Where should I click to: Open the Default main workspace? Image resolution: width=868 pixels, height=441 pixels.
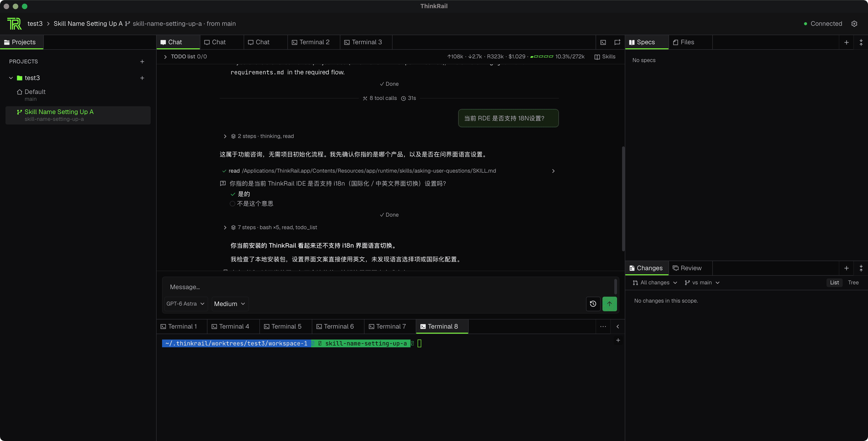[x=78, y=95]
